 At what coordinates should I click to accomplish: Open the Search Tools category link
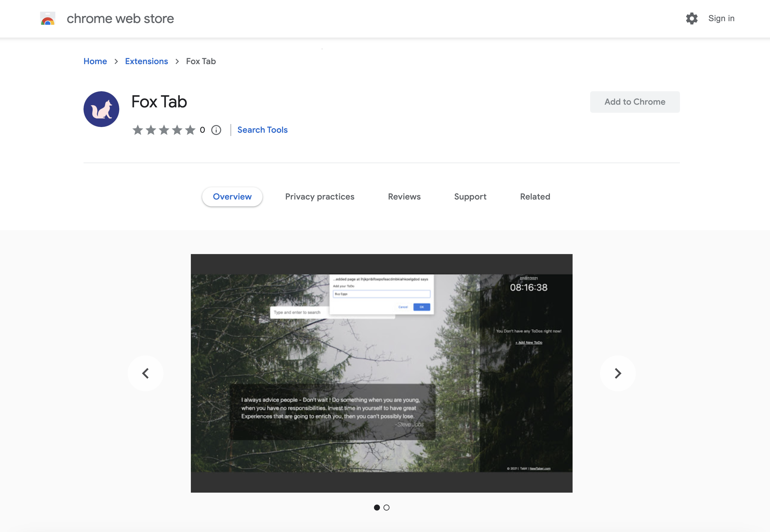point(262,130)
